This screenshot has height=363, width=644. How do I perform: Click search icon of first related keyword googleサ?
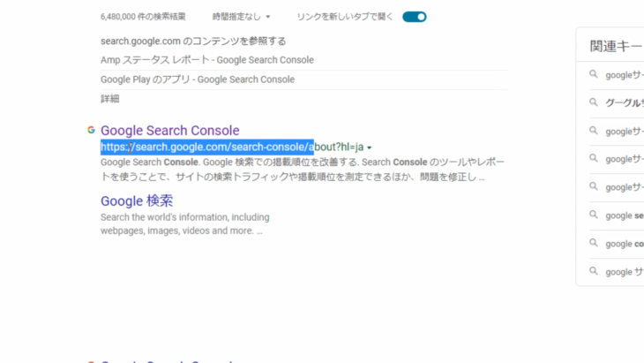pyautogui.click(x=594, y=74)
